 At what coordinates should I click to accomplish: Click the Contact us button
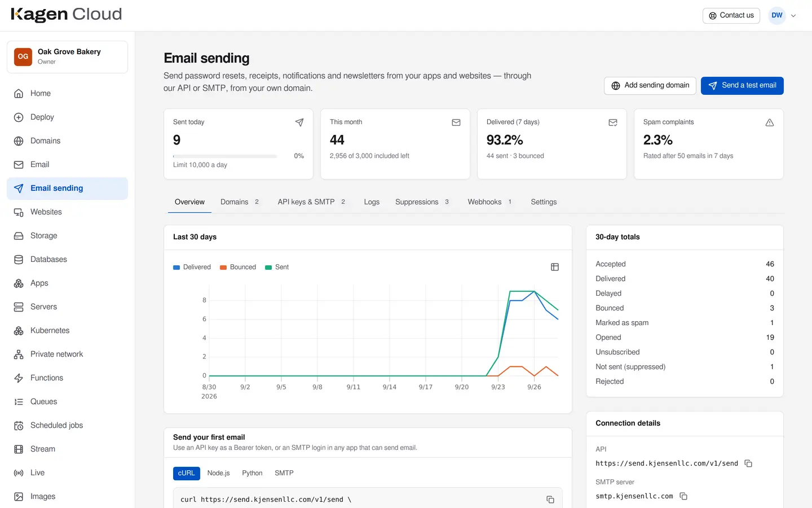pos(731,16)
